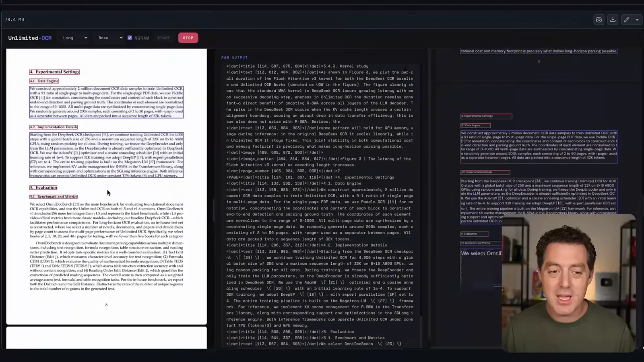Click the raw output '4.1. Data Engine' title line
The image size is (644, 362).
(293, 183)
